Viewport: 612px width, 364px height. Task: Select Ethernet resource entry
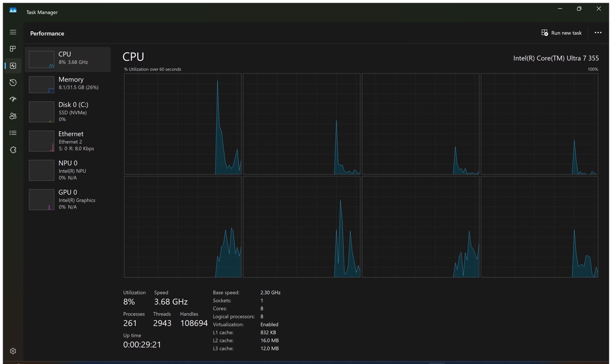click(68, 141)
